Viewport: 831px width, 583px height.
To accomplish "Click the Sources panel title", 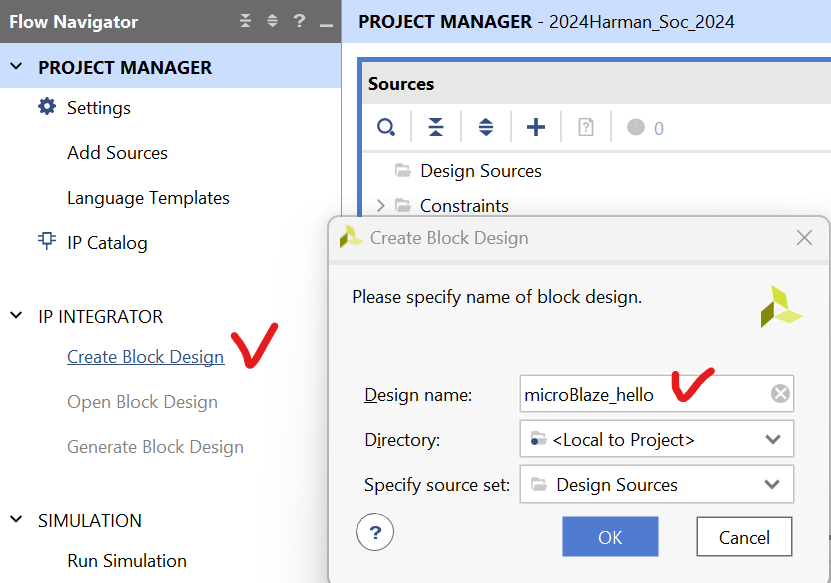I will [401, 84].
